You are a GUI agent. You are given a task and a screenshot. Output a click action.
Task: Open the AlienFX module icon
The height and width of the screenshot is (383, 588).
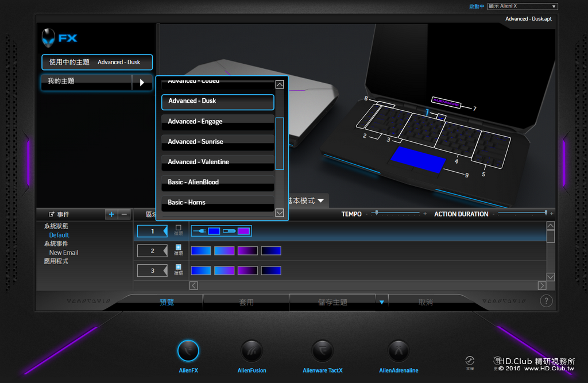188,351
